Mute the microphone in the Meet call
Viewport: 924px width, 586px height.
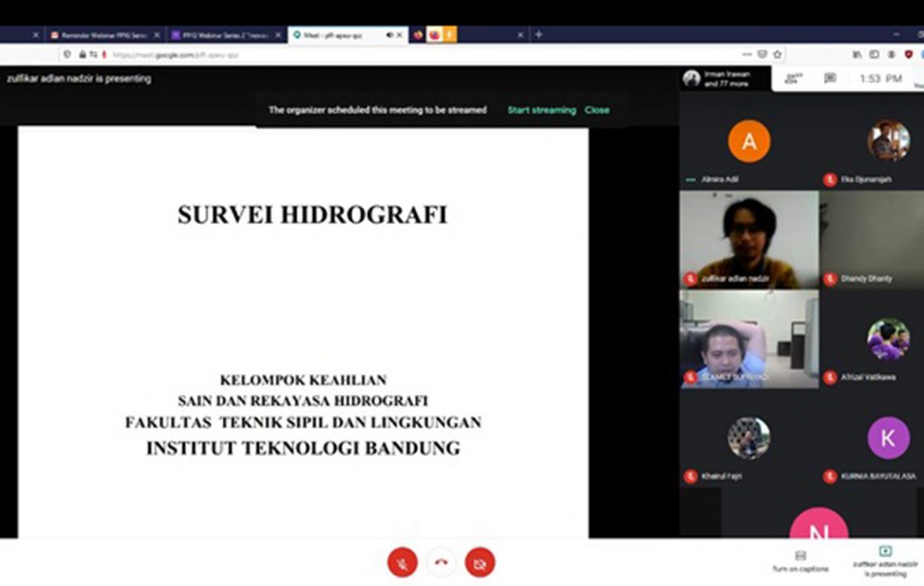402,563
